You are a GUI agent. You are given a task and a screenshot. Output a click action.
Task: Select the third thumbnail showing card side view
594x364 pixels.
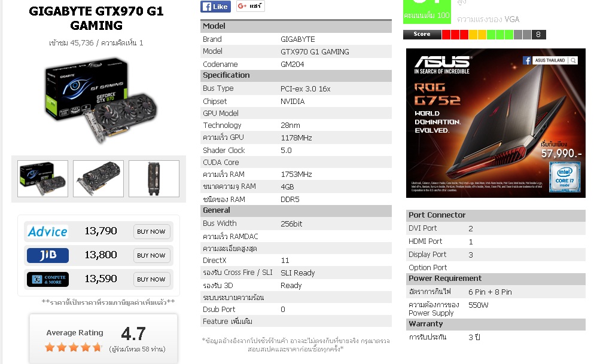(154, 179)
